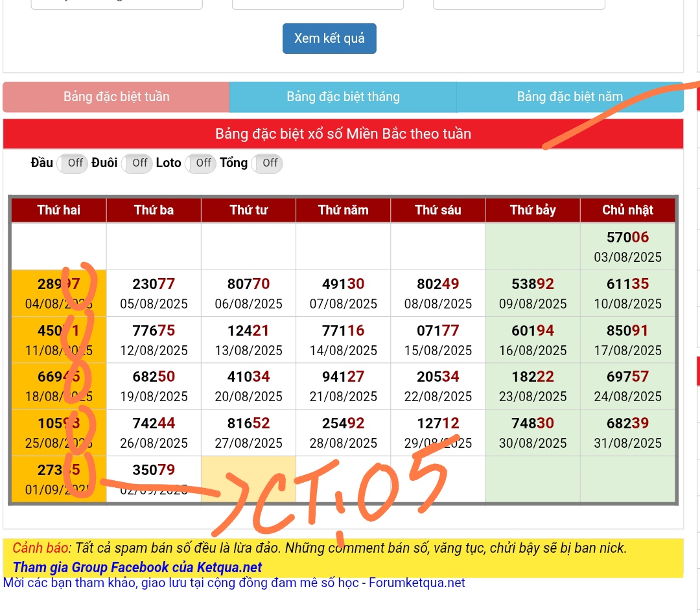Click the red Bảng đặc biệt xổ số Miền Bắc heading

[x=343, y=133]
